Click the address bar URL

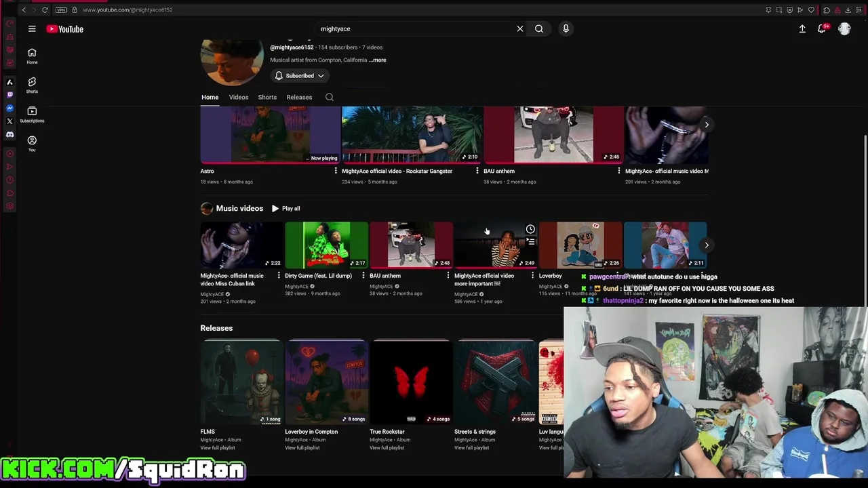tap(127, 9)
